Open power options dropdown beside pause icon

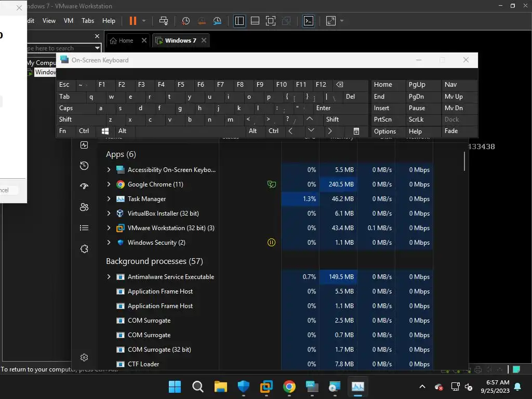pyautogui.click(x=144, y=21)
